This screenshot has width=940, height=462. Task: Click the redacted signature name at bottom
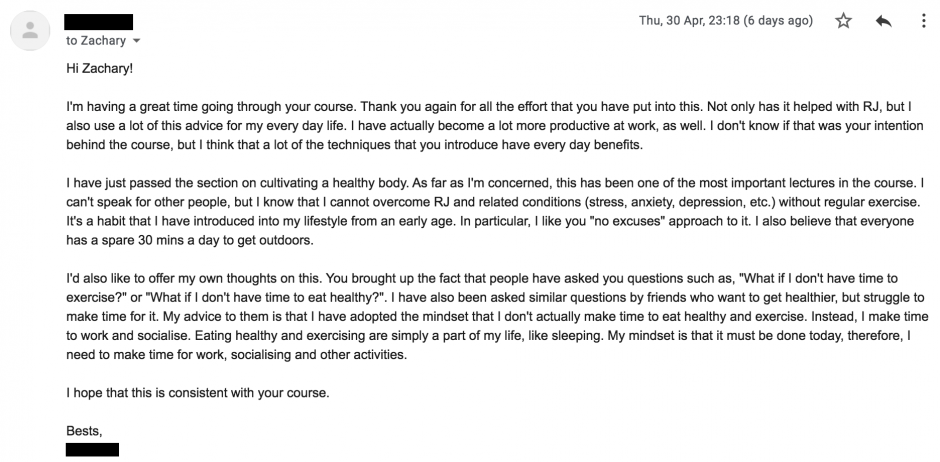tap(92, 449)
